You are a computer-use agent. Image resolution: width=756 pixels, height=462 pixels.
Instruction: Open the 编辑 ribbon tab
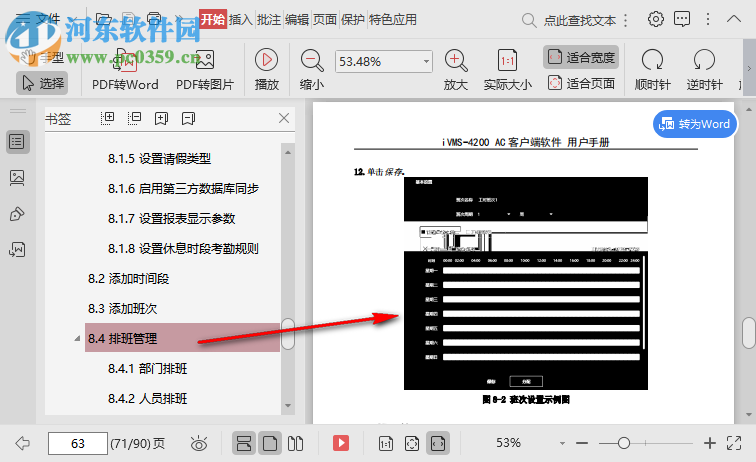tap(297, 19)
